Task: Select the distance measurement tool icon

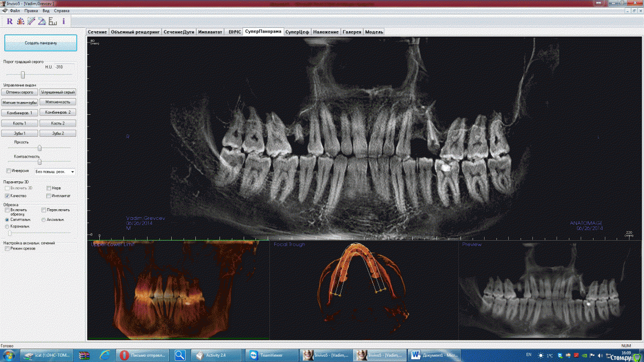Action: pos(31,21)
